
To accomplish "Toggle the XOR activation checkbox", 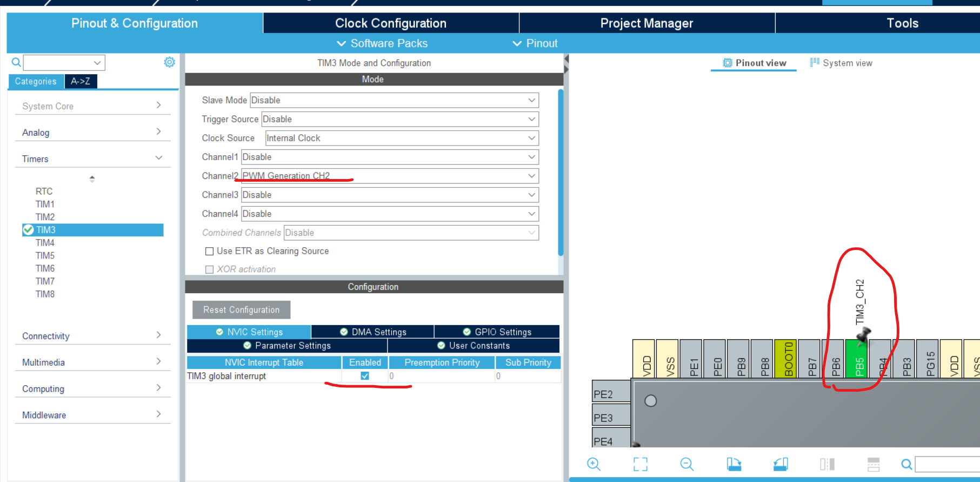I will 209,269.
